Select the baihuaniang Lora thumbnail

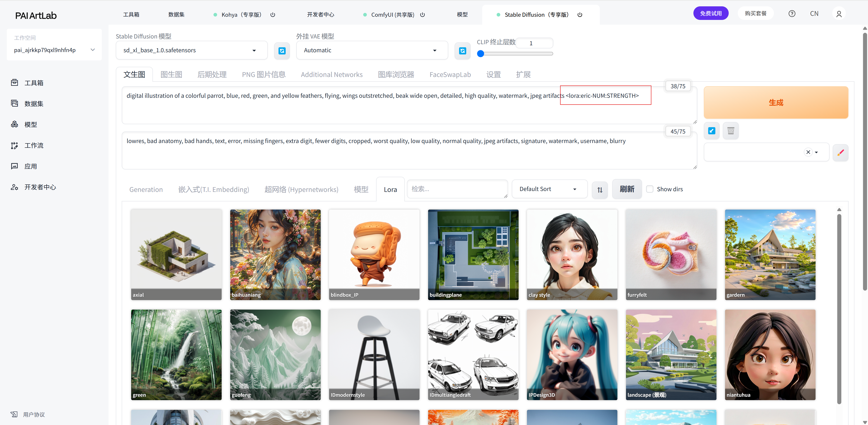pyautogui.click(x=275, y=254)
